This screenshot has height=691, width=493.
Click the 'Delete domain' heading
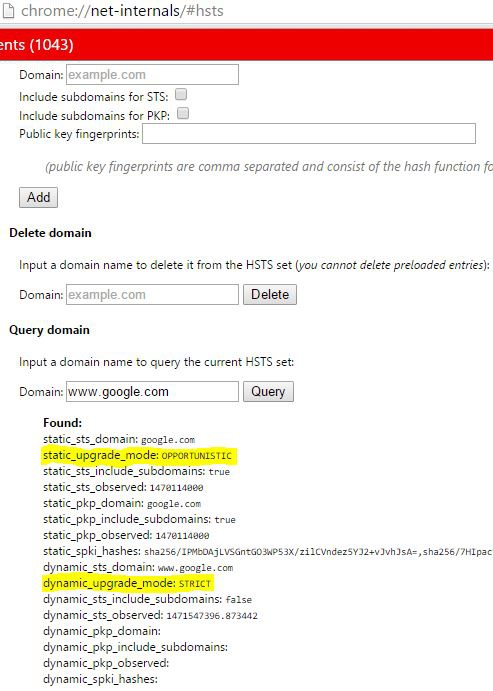tap(50, 233)
